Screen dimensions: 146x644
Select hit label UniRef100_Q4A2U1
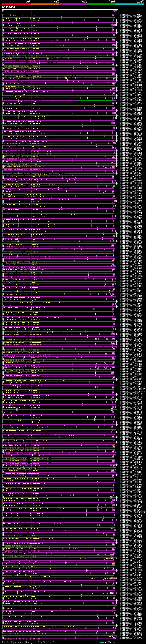pos(131,77)
